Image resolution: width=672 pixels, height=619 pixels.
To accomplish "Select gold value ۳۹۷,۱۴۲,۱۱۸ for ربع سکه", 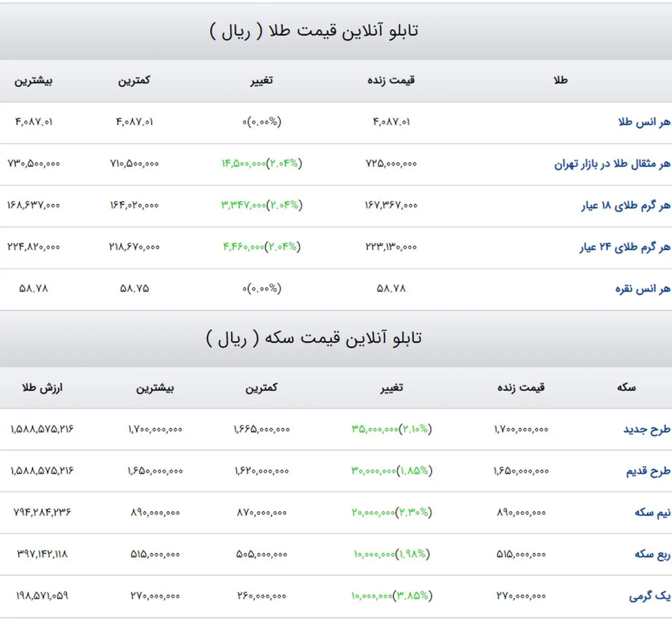I will [x=42, y=554].
